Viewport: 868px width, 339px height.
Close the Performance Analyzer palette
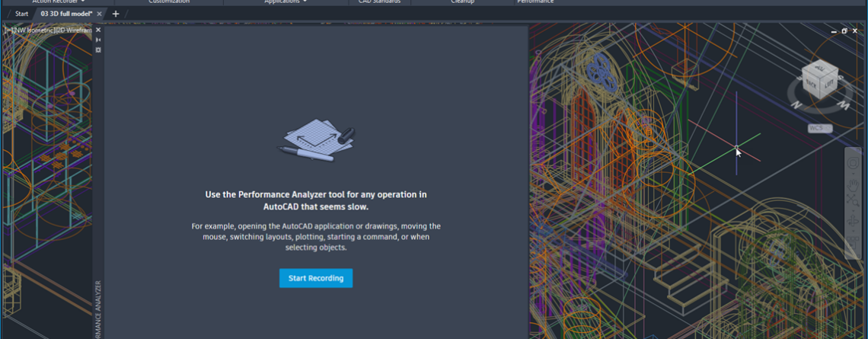tap(98, 30)
